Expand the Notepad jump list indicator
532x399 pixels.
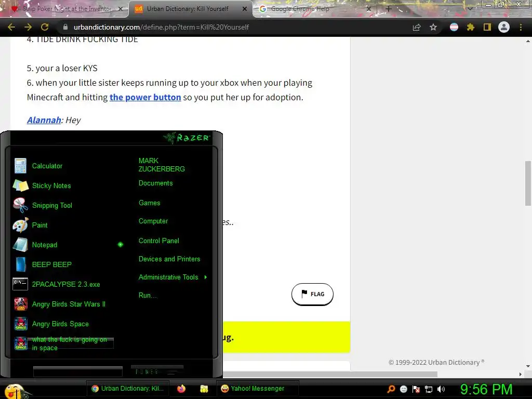pos(121,245)
